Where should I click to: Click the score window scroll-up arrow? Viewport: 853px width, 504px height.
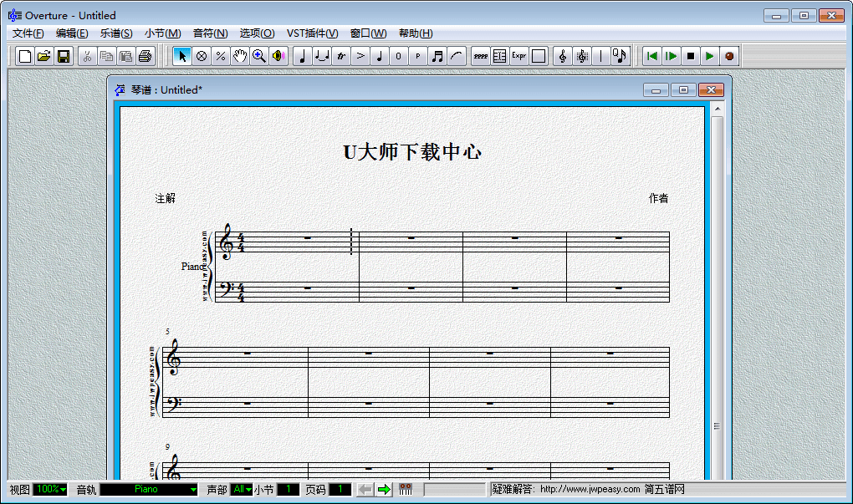click(x=718, y=109)
